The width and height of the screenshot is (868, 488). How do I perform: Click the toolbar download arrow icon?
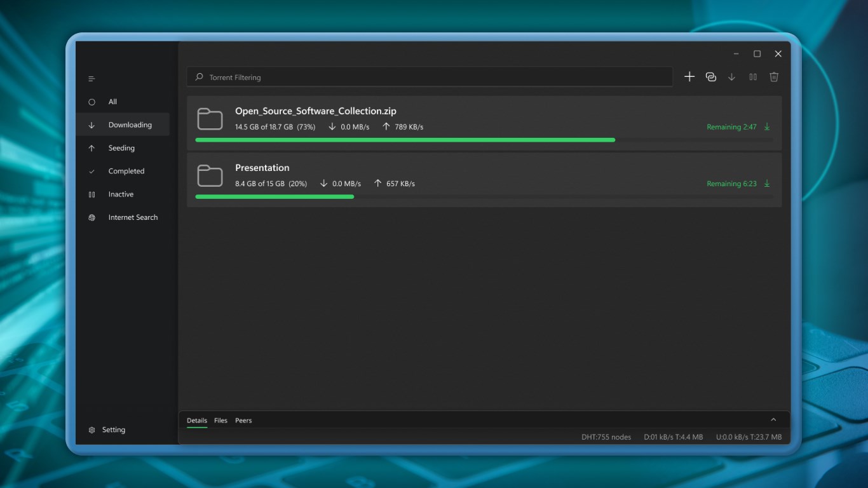point(732,77)
